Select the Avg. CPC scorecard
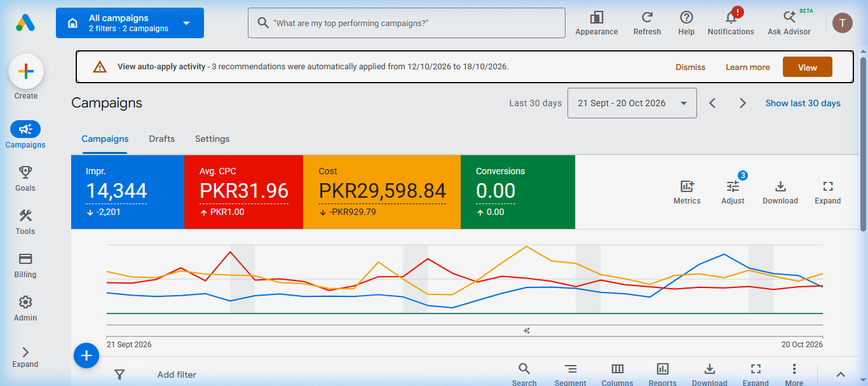Viewport: 868px width, 386px height. pyautogui.click(x=244, y=192)
